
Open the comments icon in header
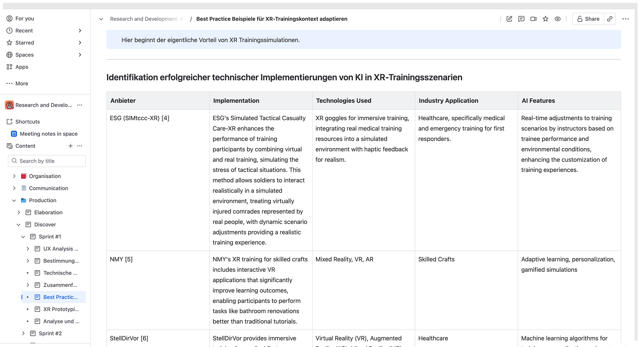521,19
